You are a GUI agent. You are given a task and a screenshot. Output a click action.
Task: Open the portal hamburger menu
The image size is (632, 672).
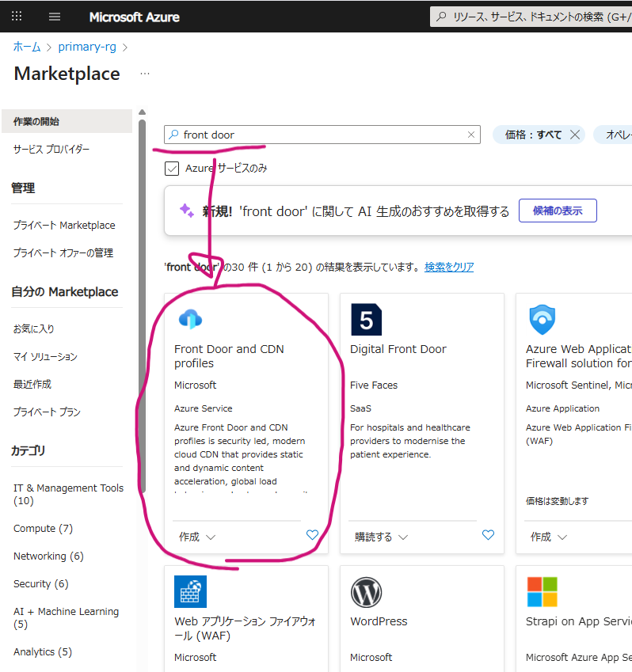click(x=55, y=17)
